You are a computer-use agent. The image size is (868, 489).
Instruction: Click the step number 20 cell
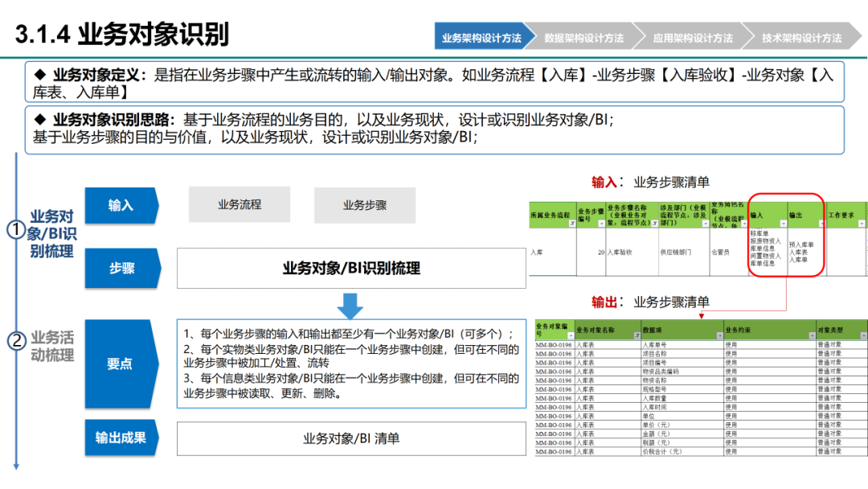592,252
